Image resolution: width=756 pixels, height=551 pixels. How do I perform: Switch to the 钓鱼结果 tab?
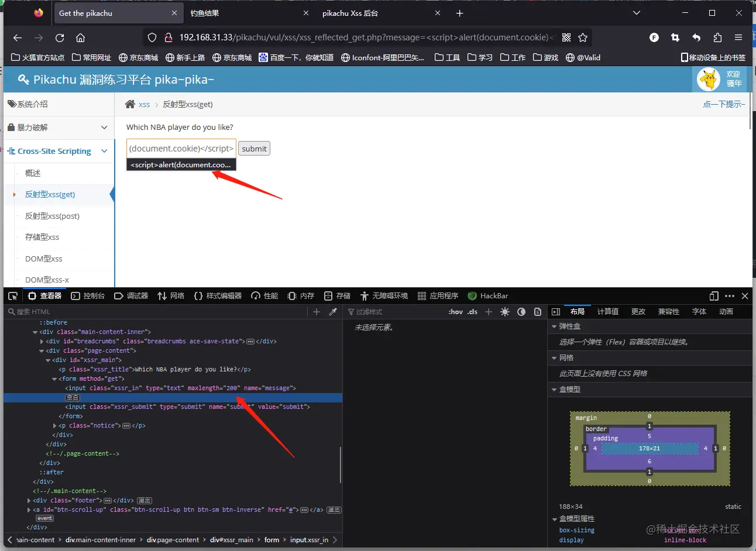205,13
